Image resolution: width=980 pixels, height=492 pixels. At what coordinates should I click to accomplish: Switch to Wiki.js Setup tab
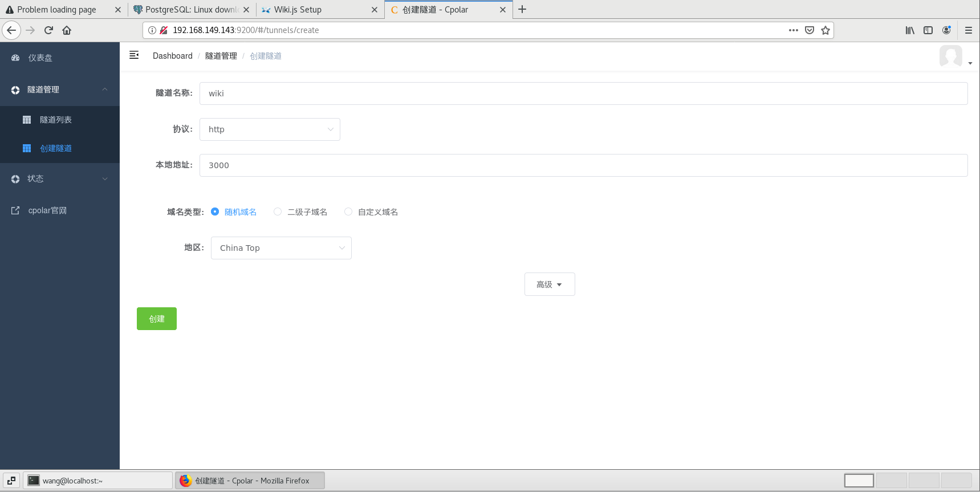click(320, 10)
